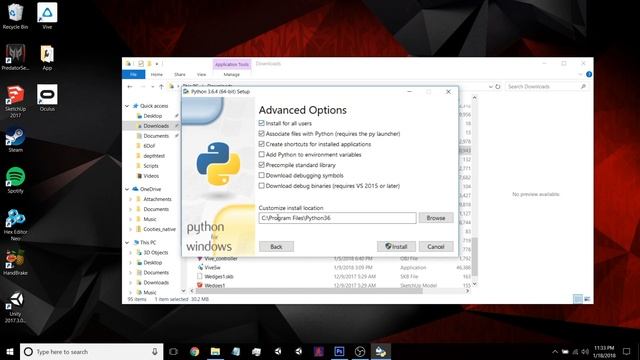
Task: Collapse the OneDrive tree node
Action: (x=127, y=189)
